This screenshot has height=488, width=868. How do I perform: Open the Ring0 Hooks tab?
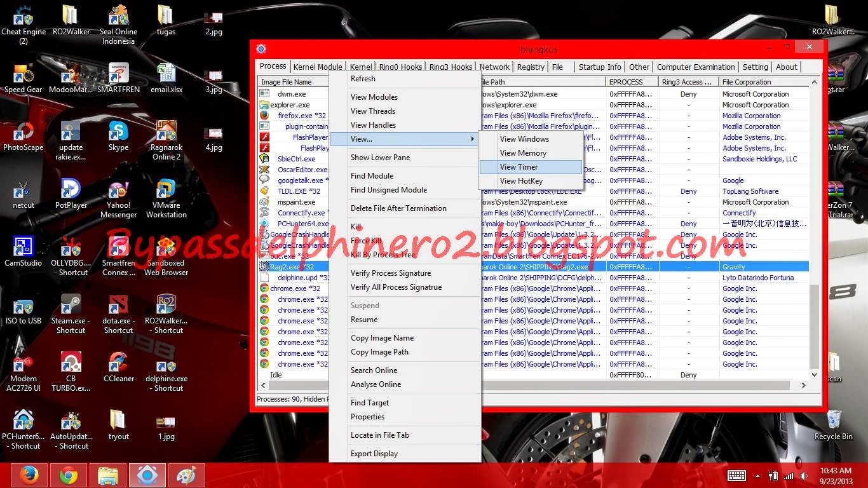click(400, 67)
